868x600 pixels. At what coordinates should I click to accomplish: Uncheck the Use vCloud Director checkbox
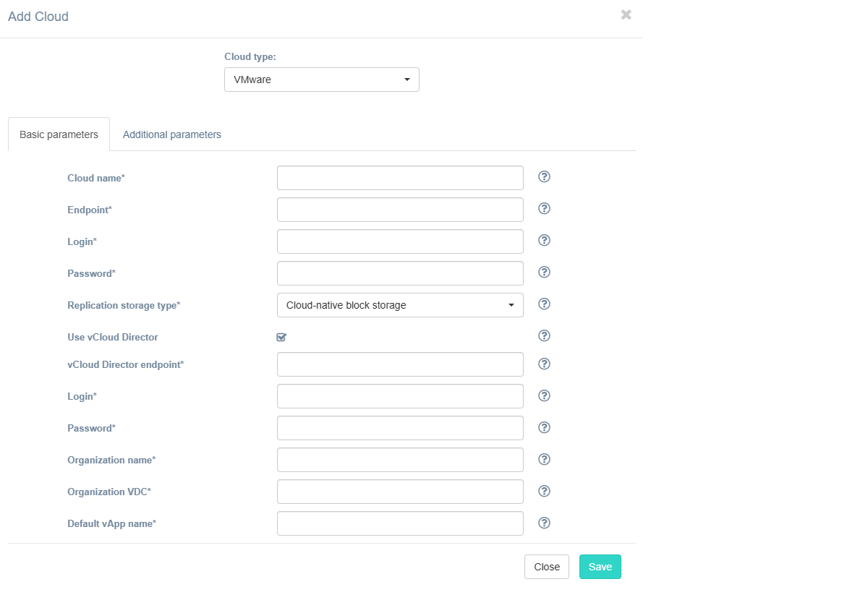(x=281, y=337)
